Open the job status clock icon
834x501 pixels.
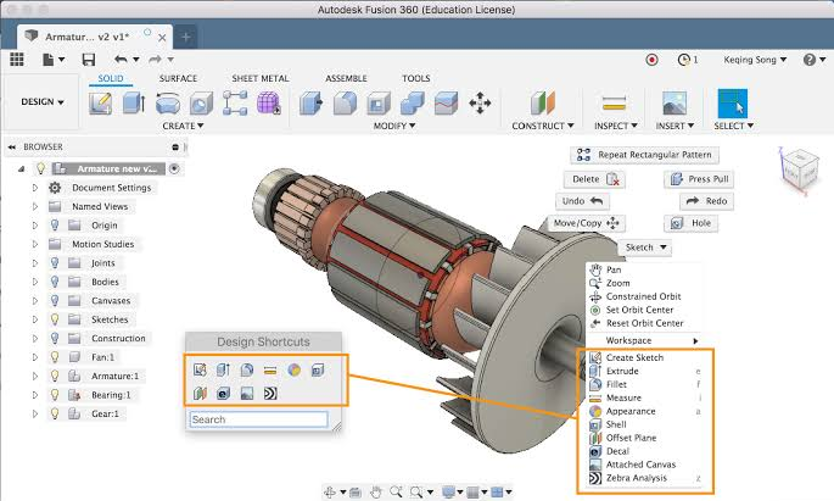tap(683, 60)
